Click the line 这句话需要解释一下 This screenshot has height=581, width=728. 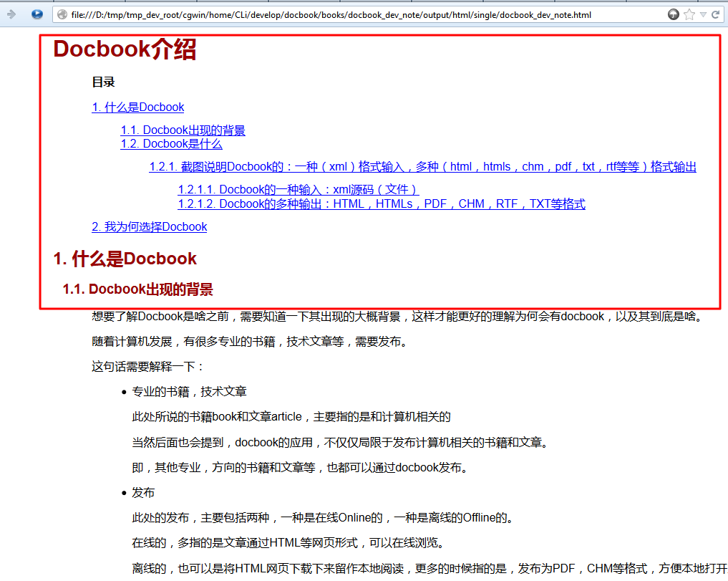coord(149,367)
